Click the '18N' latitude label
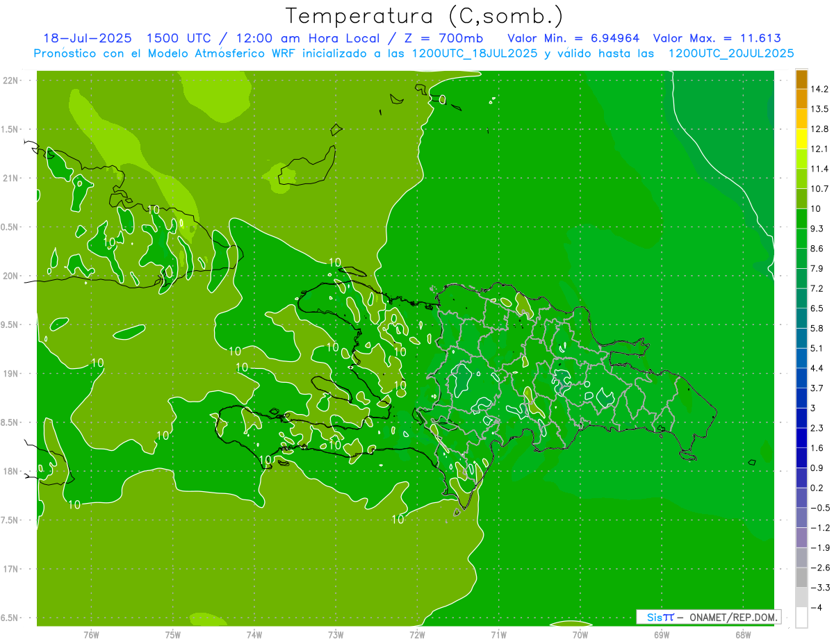Image resolution: width=834 pixels, height=644 pixels. click(x=11, y=472)
